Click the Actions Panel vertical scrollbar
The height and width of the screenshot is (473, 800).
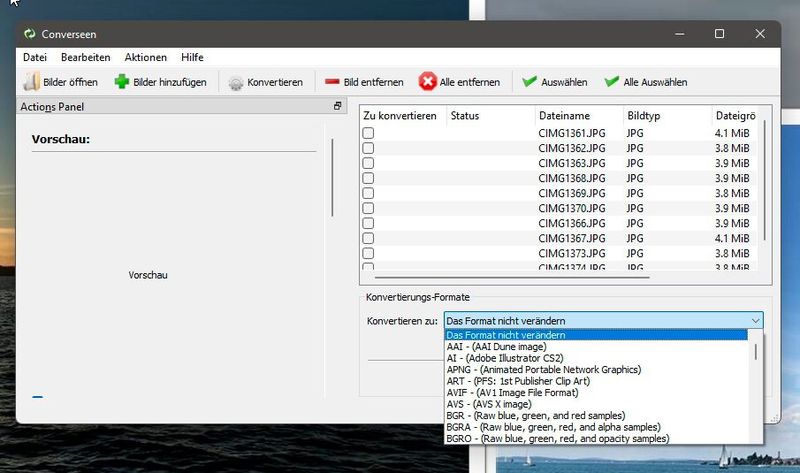pos(332,177)
